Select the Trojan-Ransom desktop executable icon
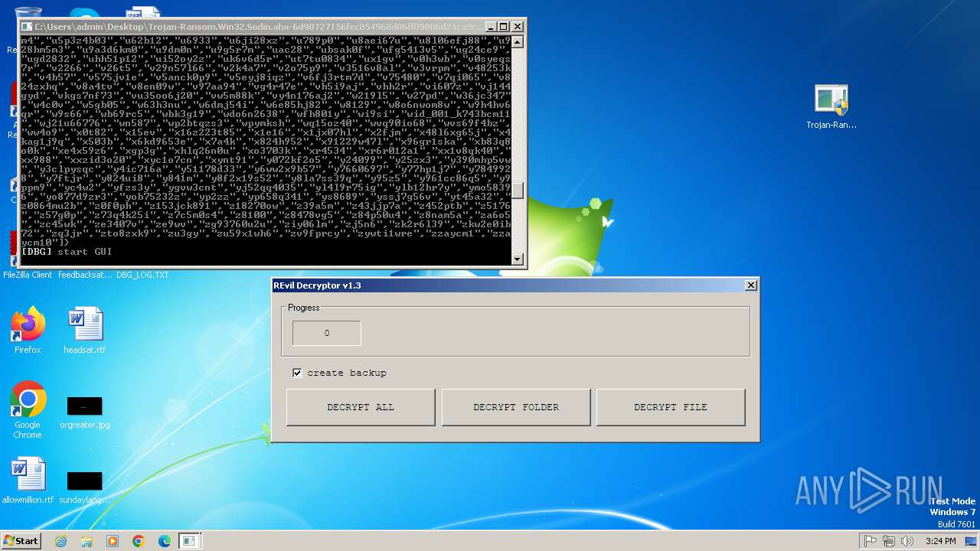 tap(831, 107)
